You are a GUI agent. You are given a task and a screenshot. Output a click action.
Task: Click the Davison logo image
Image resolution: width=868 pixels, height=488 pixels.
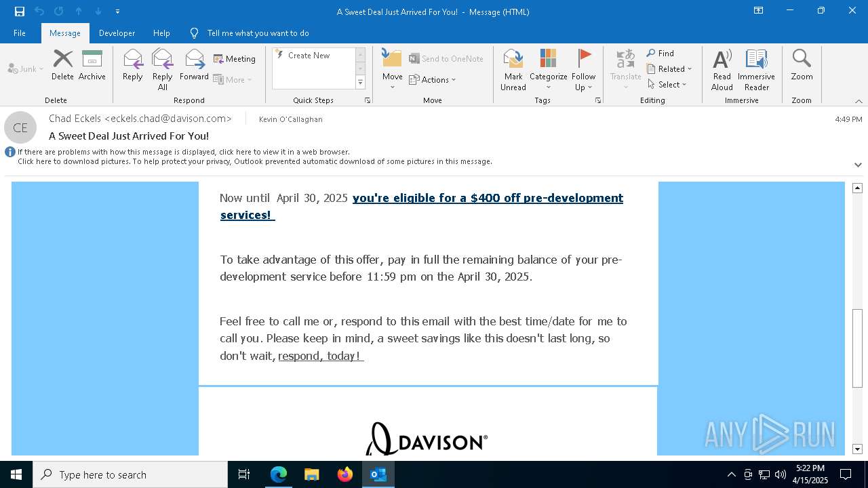[427, 439]
